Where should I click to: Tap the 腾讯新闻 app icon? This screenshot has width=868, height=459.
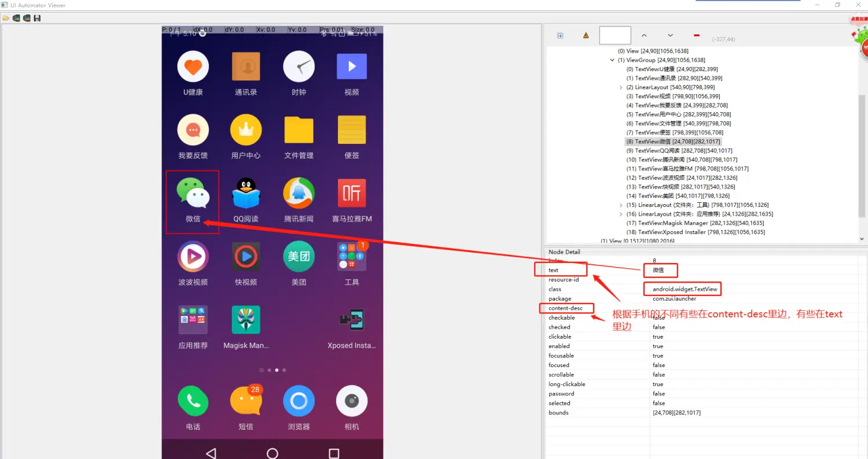click(299, 193)
